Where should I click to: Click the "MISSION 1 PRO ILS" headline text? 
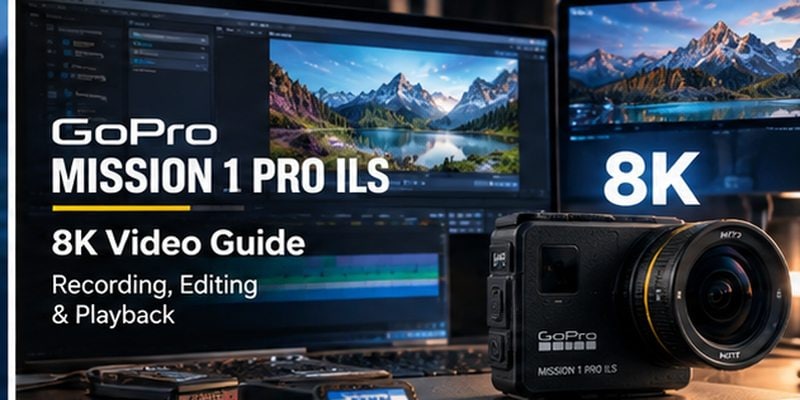click(x=220, y=177)
